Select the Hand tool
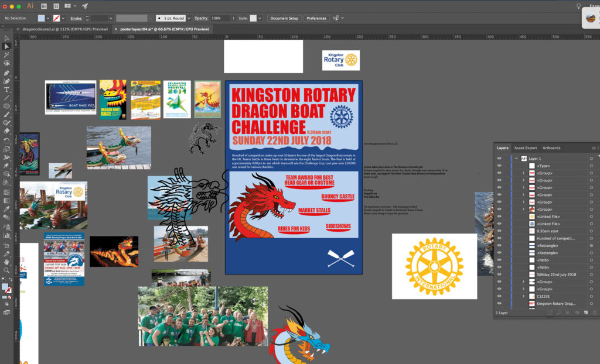Screen dimensions: 600x364 pyautogui.click(x=6, y=262)
